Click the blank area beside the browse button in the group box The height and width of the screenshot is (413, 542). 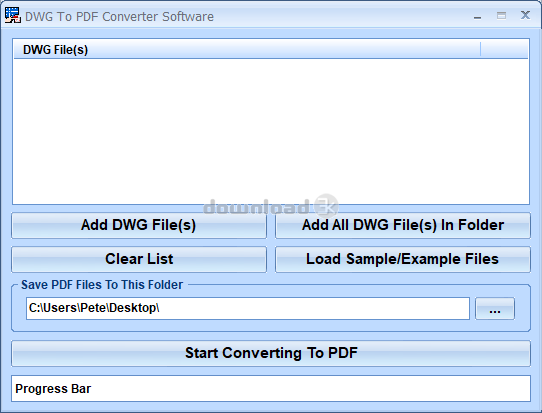[522, 309]
